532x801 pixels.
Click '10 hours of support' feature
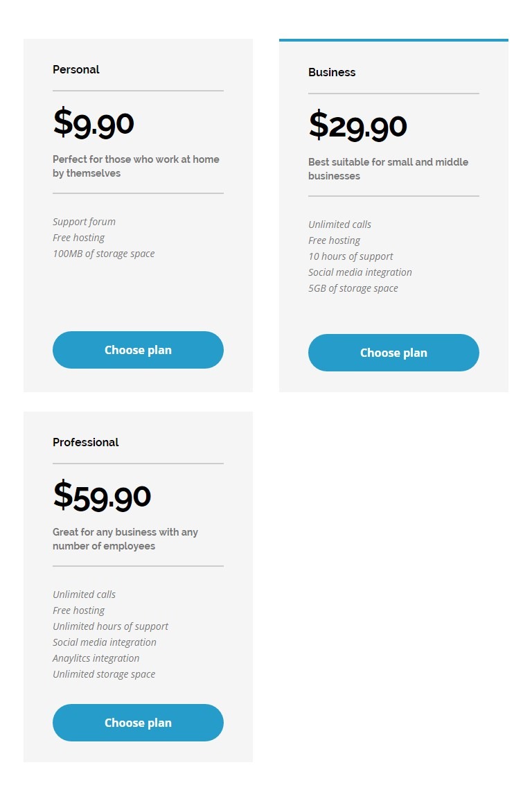351,256
